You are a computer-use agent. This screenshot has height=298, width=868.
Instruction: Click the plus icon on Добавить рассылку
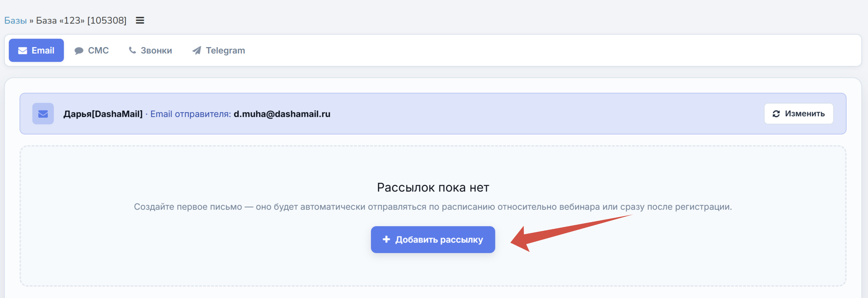[386, 239]
